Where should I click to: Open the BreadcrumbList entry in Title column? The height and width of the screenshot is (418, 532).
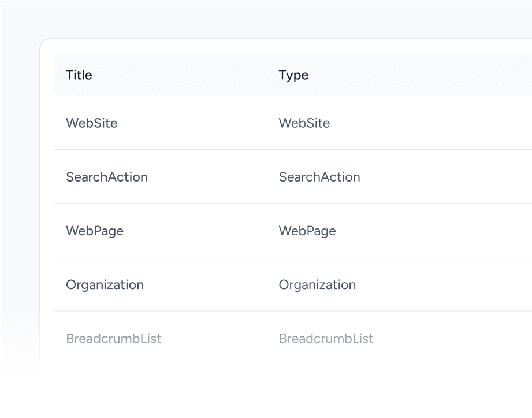[x=114, y=338]
